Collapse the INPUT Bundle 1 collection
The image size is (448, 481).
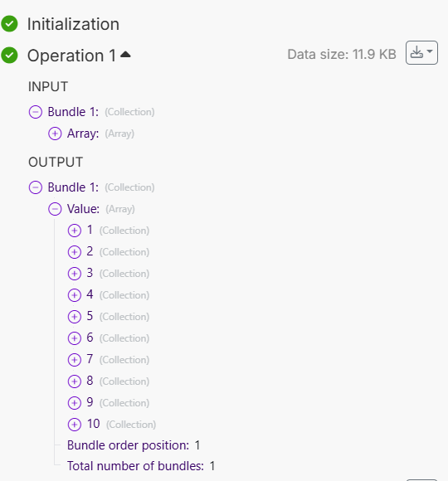[x=36, y=112]
